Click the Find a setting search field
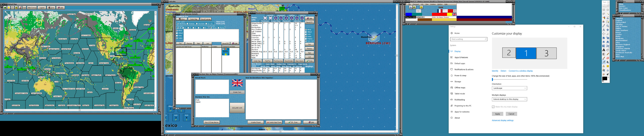Viewport: 644px width, 136px height. pos(469,39)
